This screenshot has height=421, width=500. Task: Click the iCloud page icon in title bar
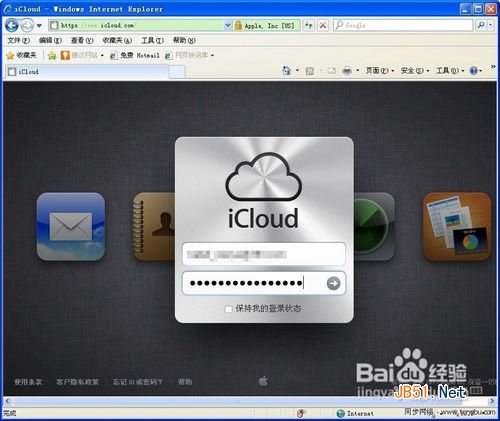point(7,9)
